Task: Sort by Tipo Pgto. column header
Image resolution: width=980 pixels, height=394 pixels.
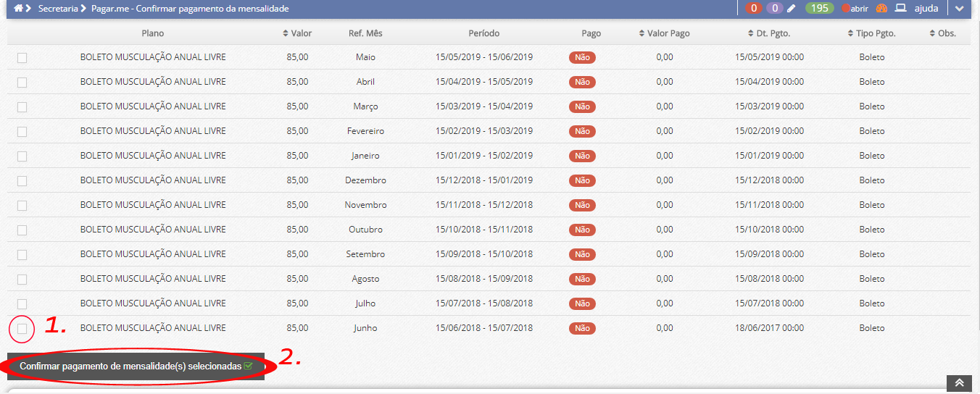Action: pos(871,33)
